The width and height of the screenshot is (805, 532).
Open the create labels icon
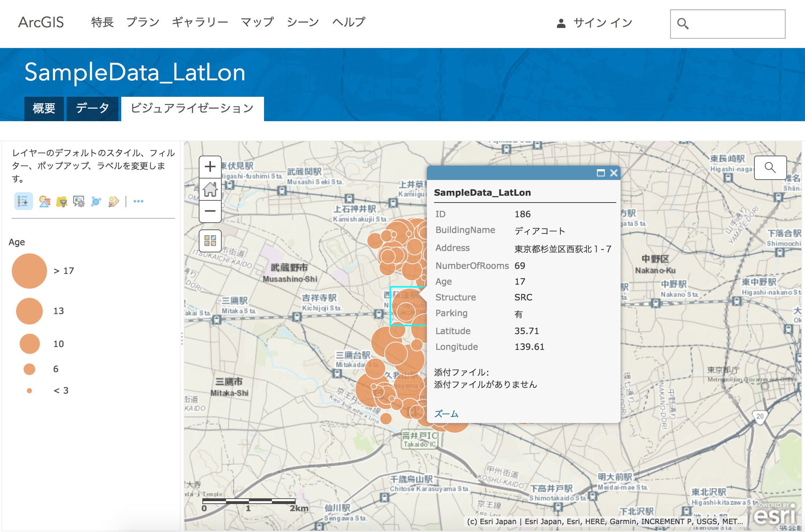(113, 201)
